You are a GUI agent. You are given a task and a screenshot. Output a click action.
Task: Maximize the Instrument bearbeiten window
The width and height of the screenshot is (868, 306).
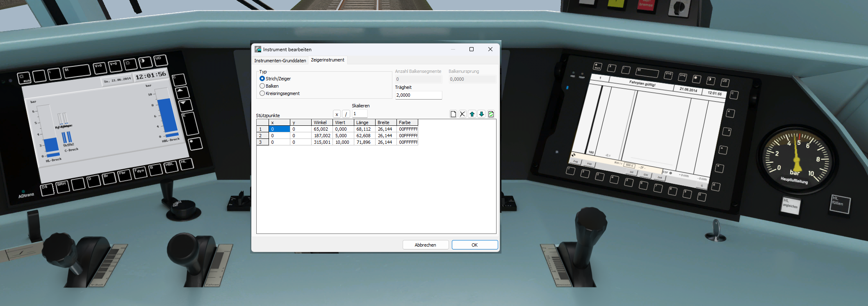(472, 49)
